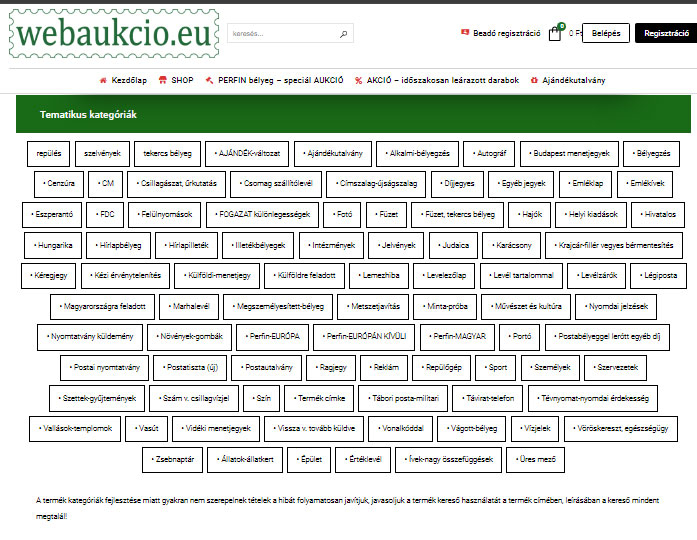Open the FOGAZAT különlegességek category
This screenshot has width=697, height=540.
click(x=262, y=215)
